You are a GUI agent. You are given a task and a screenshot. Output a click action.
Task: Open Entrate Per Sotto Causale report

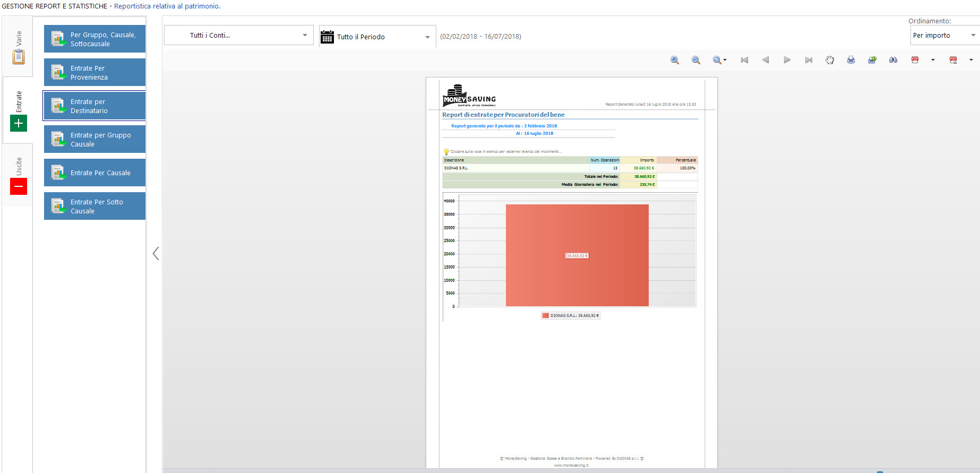pos(94,206)
